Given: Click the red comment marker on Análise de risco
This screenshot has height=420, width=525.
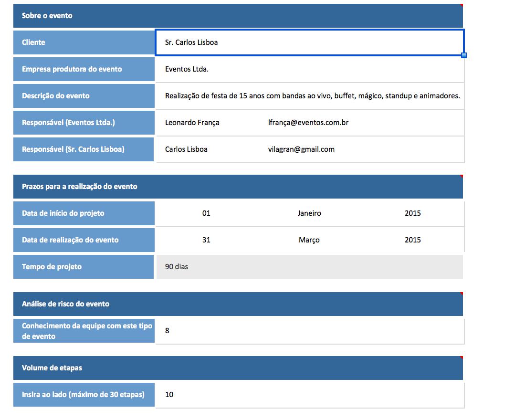Looking at the screenshot, I should [461, 294].
